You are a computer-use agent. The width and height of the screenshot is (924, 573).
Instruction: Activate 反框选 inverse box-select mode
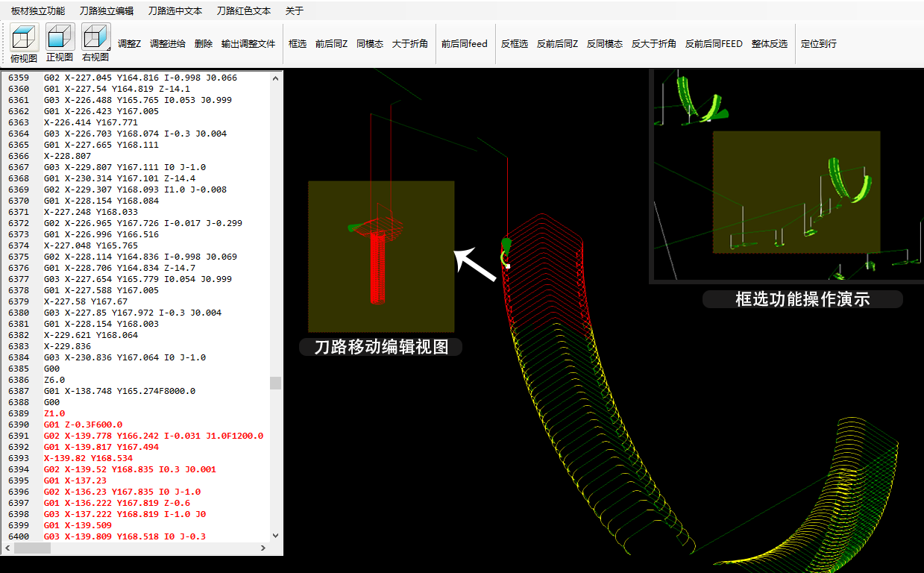point(512,43)
